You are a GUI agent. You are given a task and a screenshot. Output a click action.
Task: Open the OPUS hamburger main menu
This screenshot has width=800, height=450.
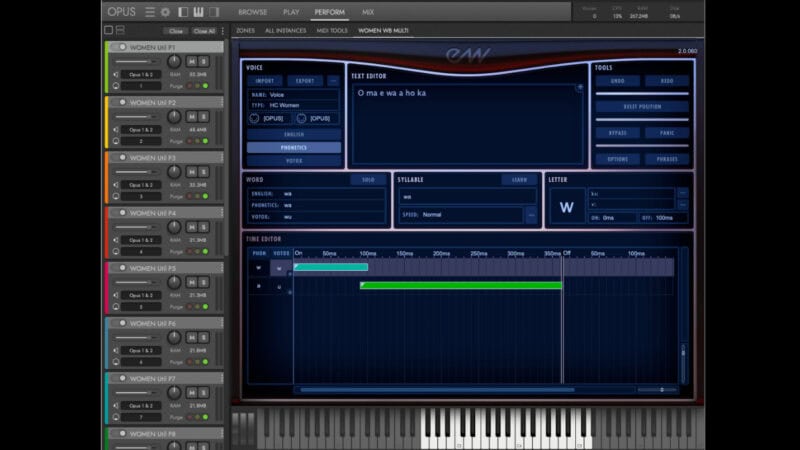tap(150, 12)
